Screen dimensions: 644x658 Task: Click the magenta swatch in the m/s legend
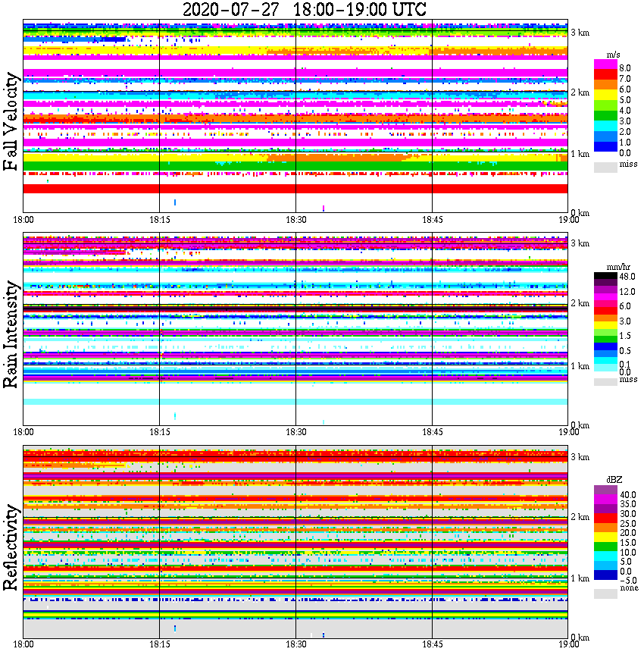[605, 64]
